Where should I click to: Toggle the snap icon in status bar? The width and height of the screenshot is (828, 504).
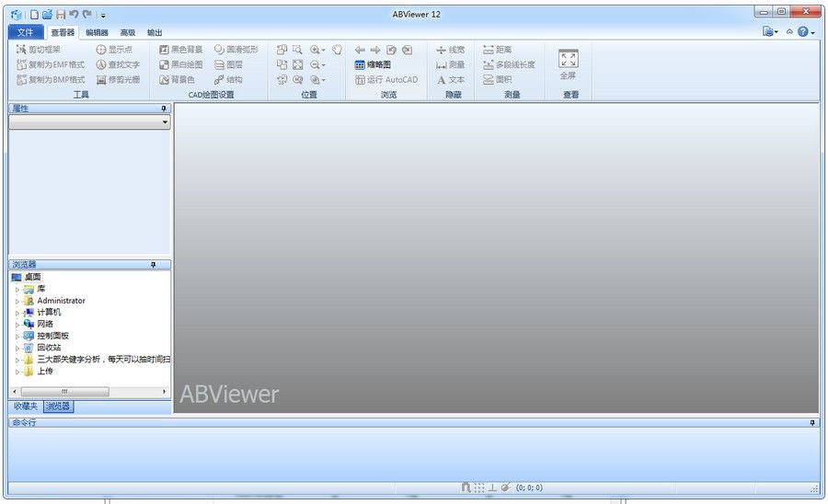coord(466,487)
